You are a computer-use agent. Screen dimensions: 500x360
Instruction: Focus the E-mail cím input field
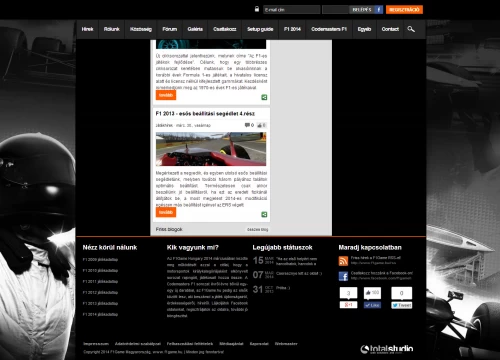(x=292, y=10)
